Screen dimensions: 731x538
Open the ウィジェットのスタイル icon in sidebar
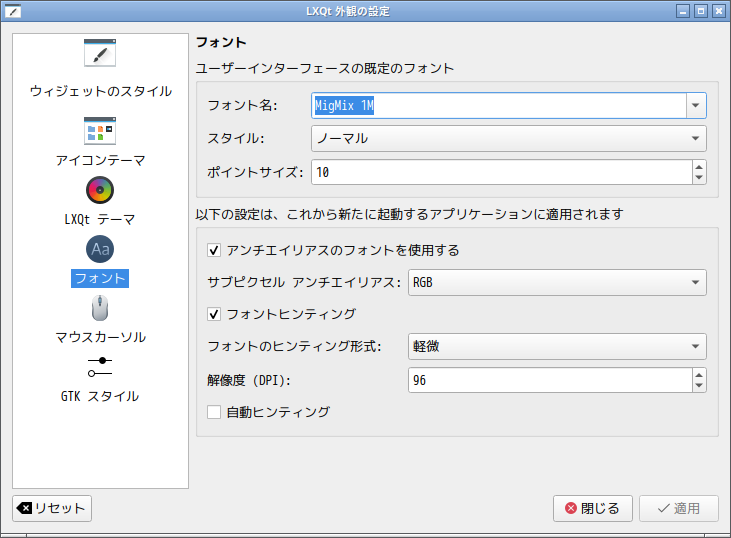[x=100, y=53]
